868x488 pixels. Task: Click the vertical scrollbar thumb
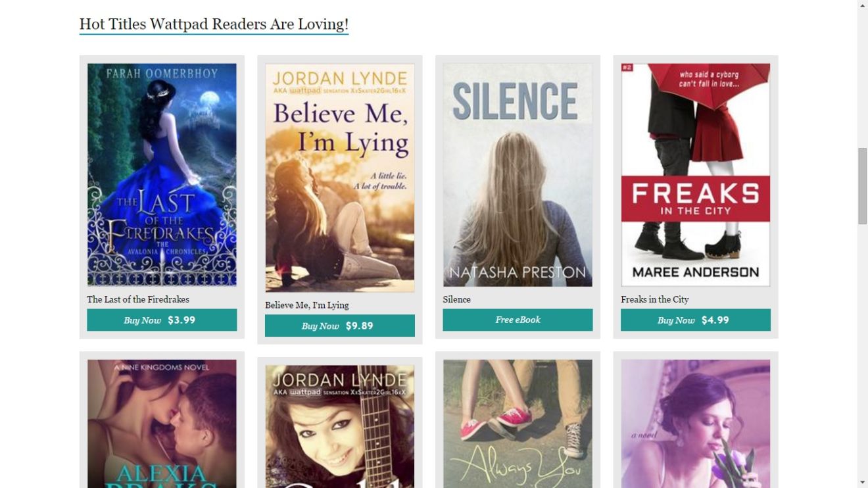click(863, 186)
